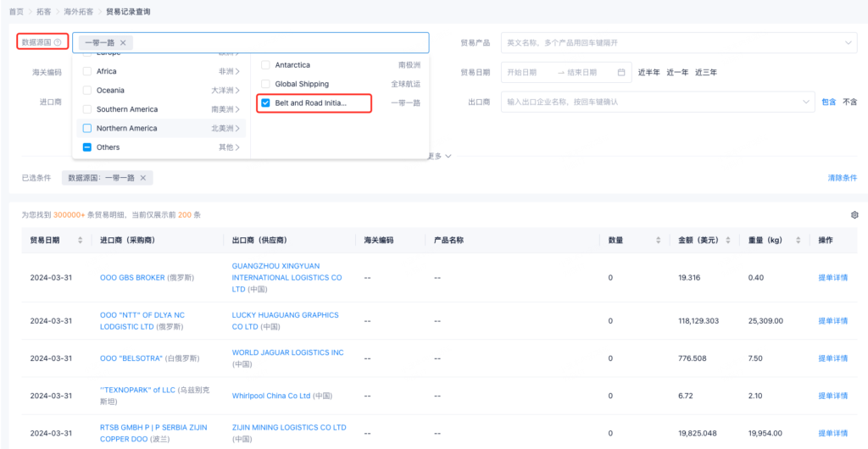Tick the Antarctica checkbox

[x=266, y=65]
